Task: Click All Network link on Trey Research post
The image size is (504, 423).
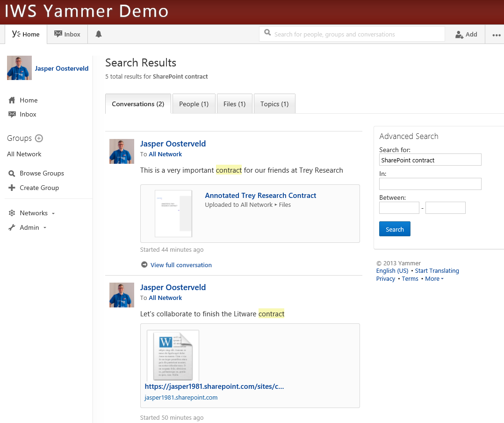Action: (x=165, y=154)
